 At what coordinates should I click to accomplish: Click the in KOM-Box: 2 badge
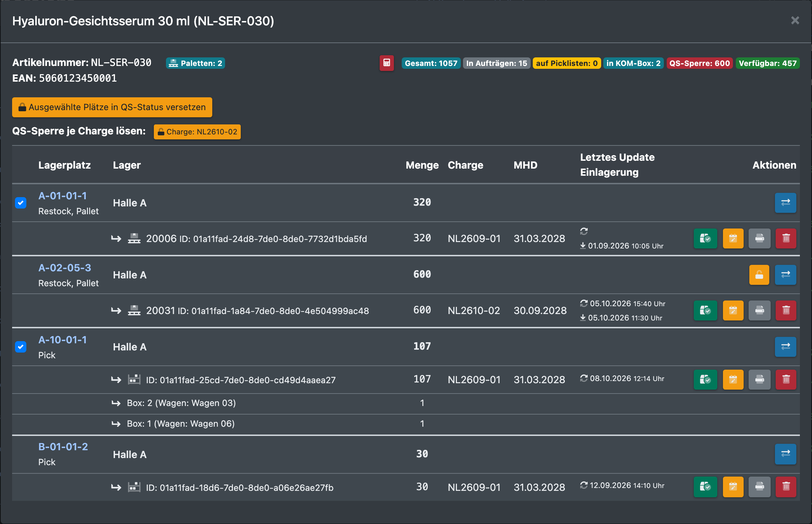pyautogui.click(x=633, y=63)
